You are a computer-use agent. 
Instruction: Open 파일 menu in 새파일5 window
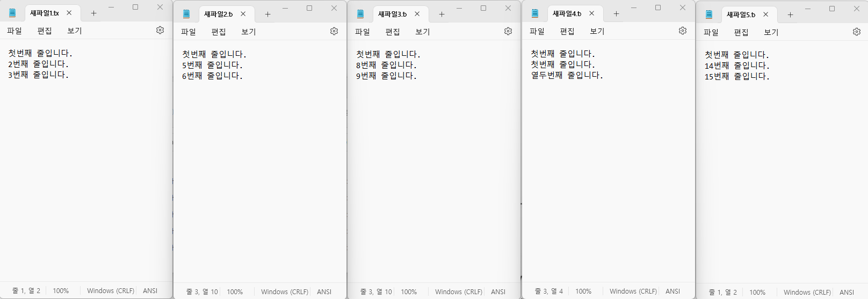711,32
